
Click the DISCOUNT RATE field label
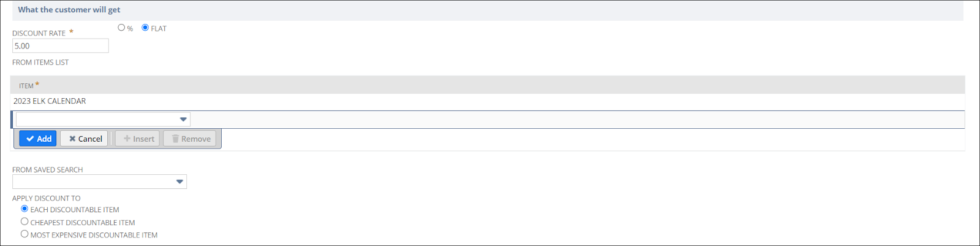click(x=39, y=33)
